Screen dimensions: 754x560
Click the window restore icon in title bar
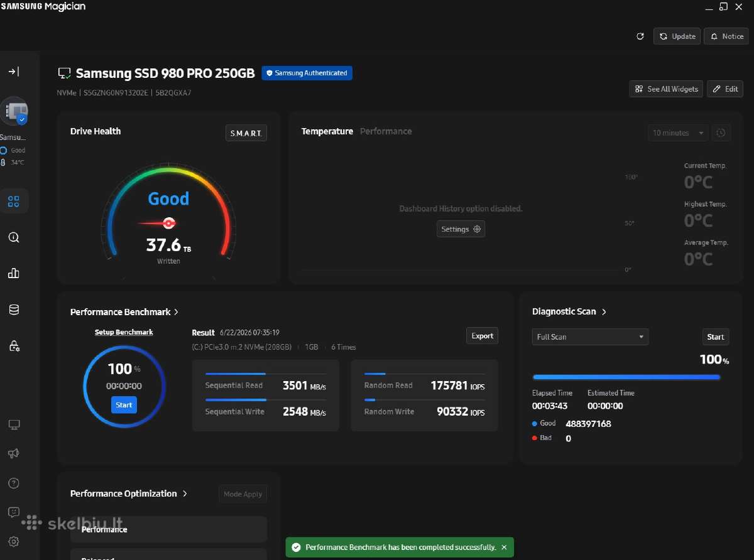pyautogui.click(x=723, y=7)
